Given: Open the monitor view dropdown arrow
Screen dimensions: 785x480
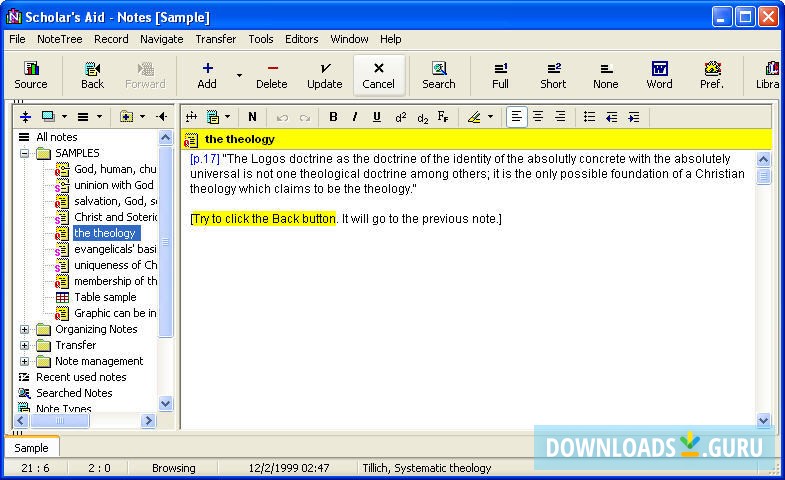Looking at the screenshot, I should (65, 117).
